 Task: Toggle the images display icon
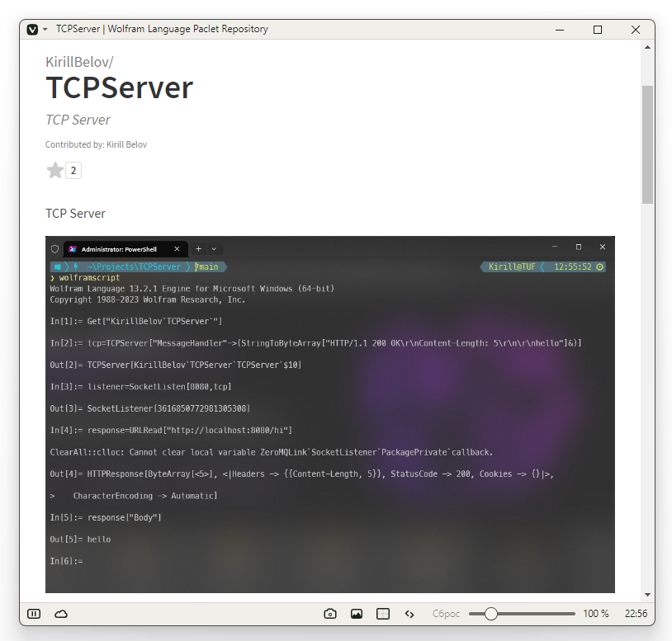coord(357,614)
